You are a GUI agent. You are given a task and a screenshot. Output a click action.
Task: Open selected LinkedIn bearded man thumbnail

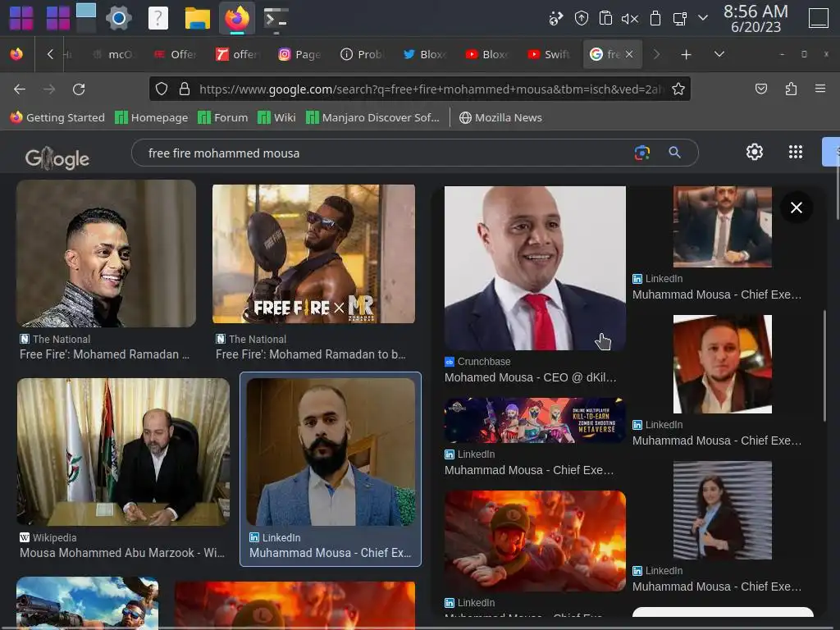pos(331,452)
